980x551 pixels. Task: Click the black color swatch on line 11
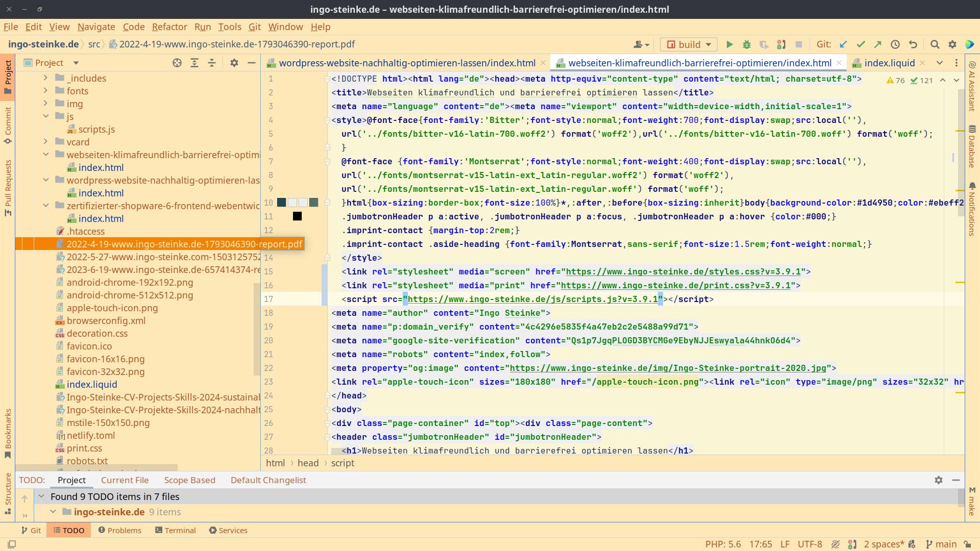(x=297, y=216)
